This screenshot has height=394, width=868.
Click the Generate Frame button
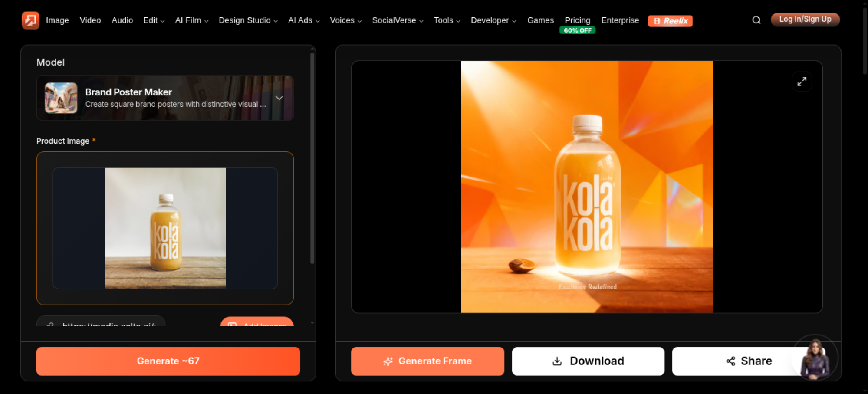(x=427, y=361)
